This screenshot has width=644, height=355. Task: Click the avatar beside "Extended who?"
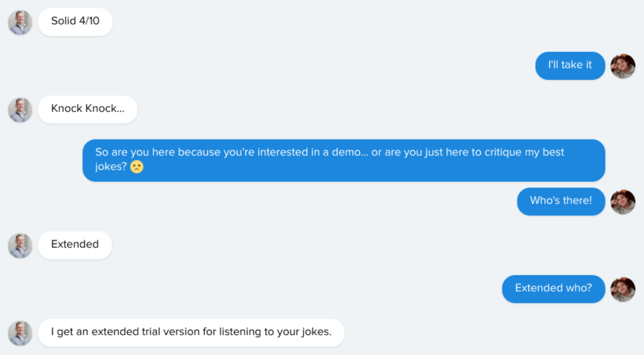click(x=623, y=289)
